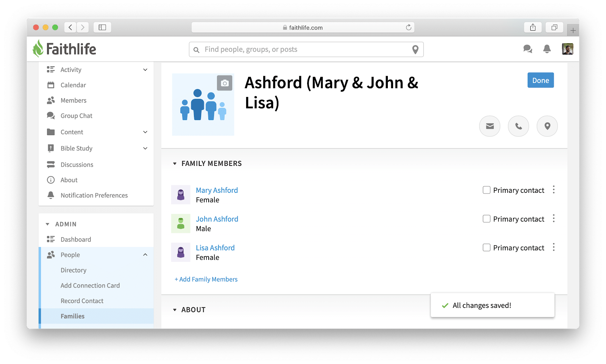Expand the Activity menu chevron
This screenshot has height=364, width=606.
tap(145, 70)
